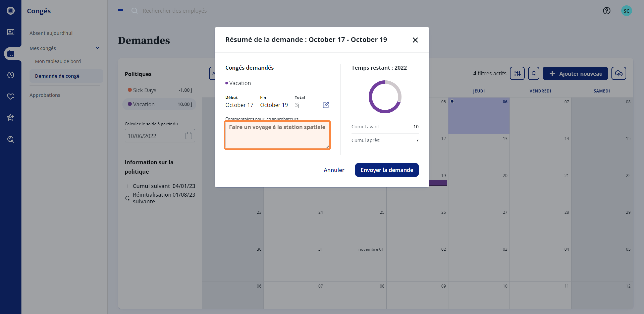Click the Vacation label in dialog

(x=240, y=83)
